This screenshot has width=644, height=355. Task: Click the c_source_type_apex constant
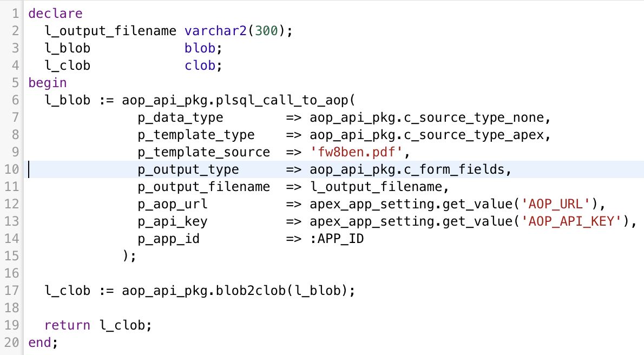pyautogui.click(x=474, y=135)
